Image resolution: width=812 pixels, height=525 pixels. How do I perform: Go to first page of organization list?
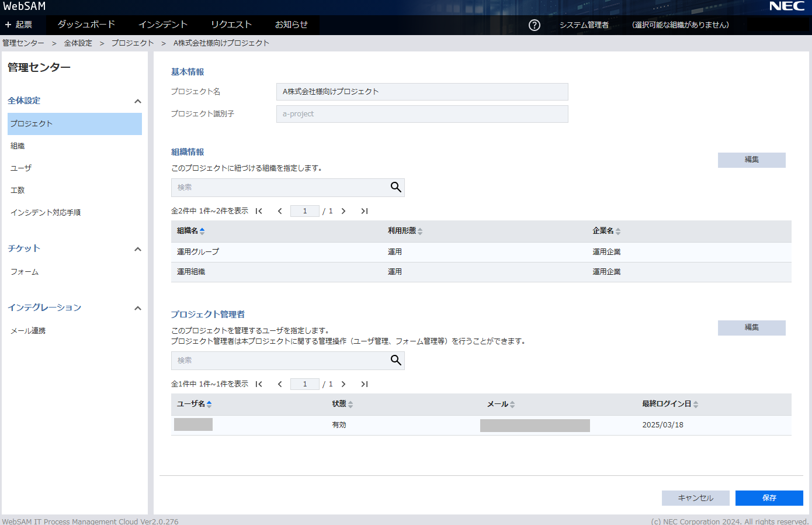tap(259, 211)
